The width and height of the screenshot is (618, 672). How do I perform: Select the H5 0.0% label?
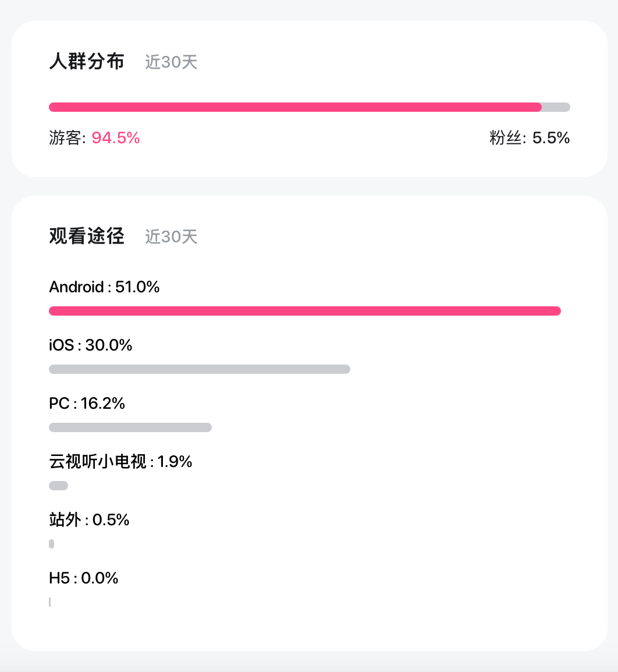coord(84,578)
